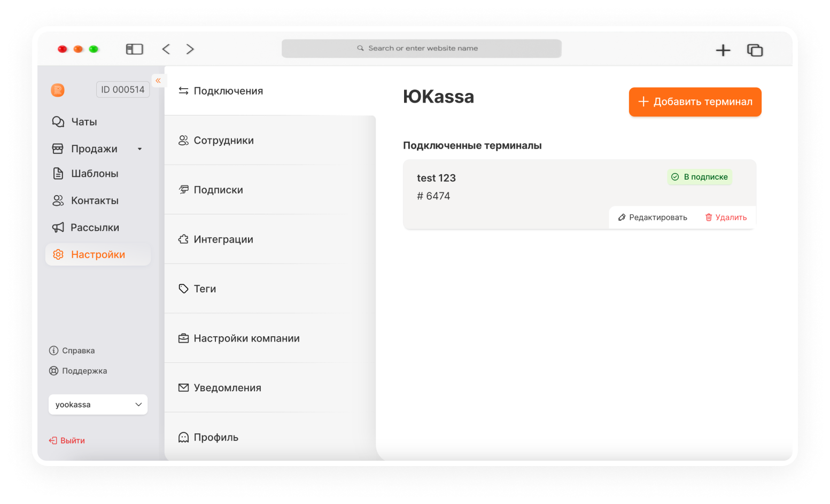Open the yookassa account dropdown

[98, 405]
